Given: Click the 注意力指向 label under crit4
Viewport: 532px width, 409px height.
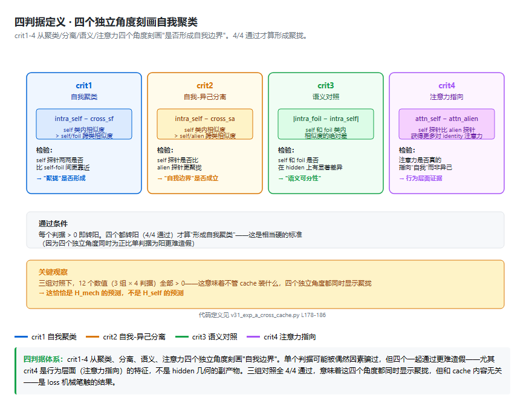Looking at the screenshot, I should (x=447, y=97).
